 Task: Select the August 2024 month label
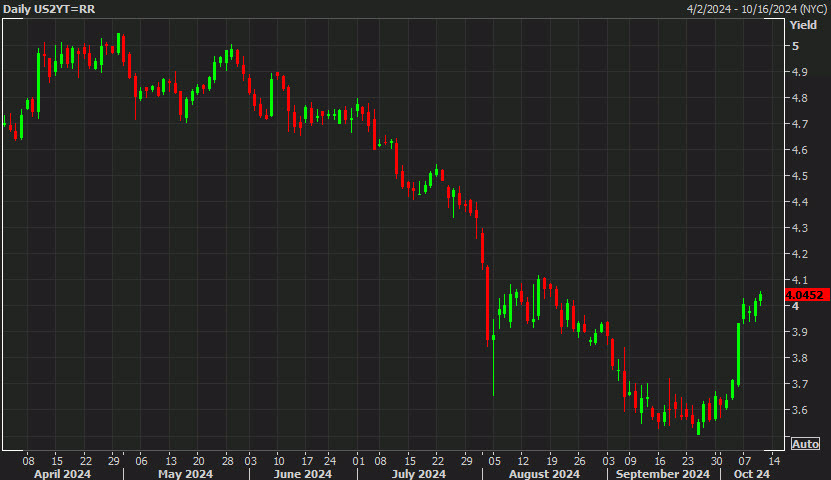[544, 474]
